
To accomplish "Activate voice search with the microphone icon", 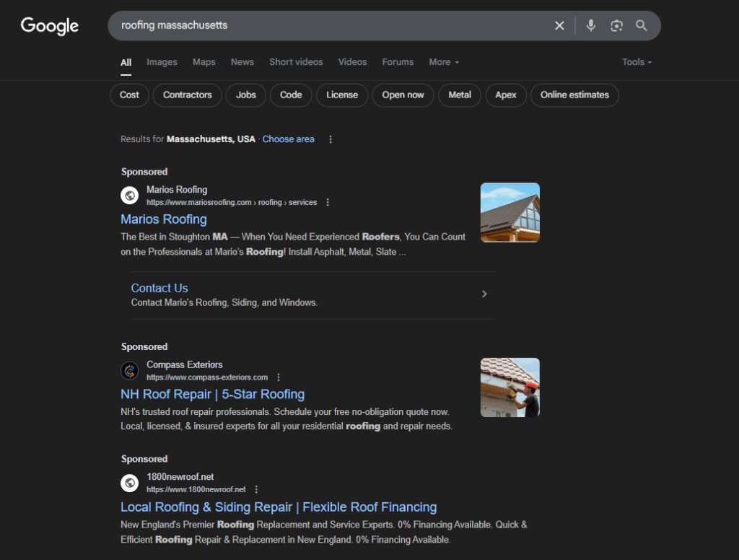I will coord(590,25).
